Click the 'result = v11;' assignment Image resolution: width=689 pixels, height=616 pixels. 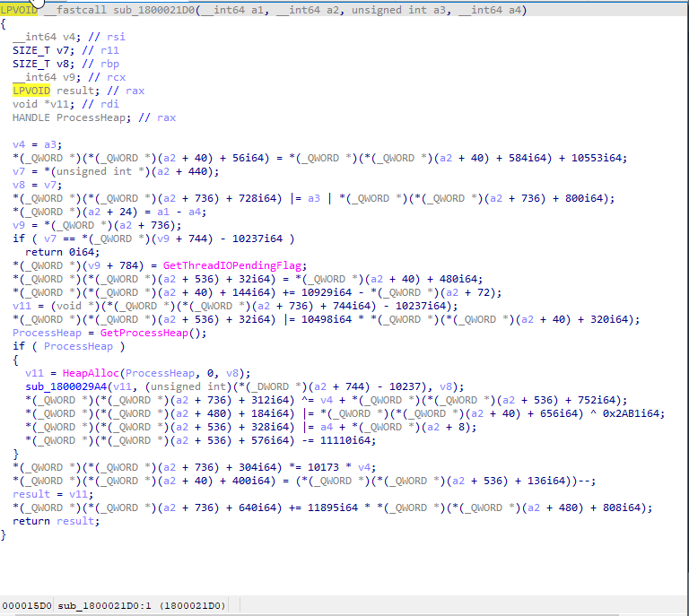click(x=53, y=494)
